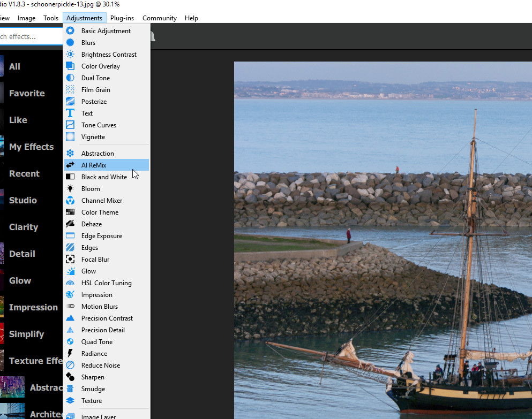Click the search effects input field

(29, 36)
